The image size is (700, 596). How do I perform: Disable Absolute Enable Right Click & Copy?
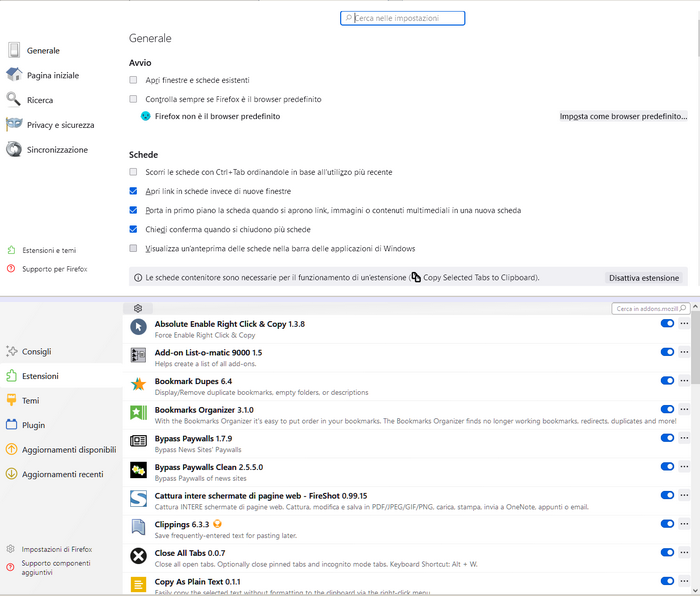point(667,323)
